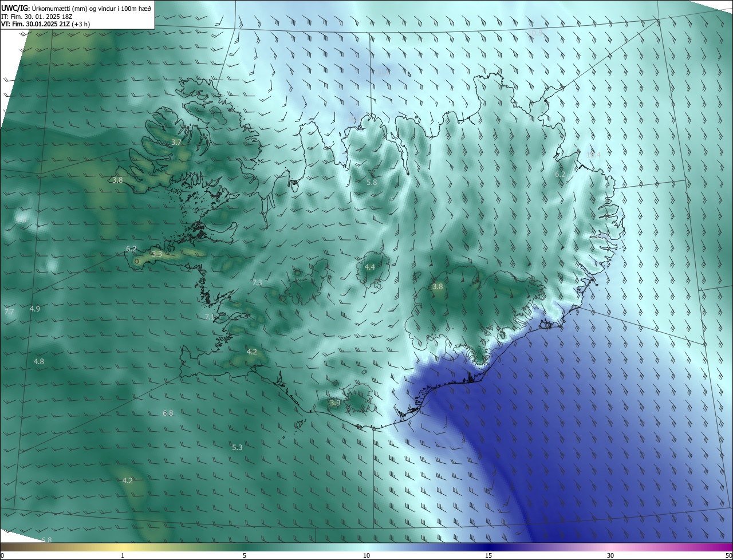Click the colour scale tick label 30
Screen dimensions: 733x560
coord(610,556)
